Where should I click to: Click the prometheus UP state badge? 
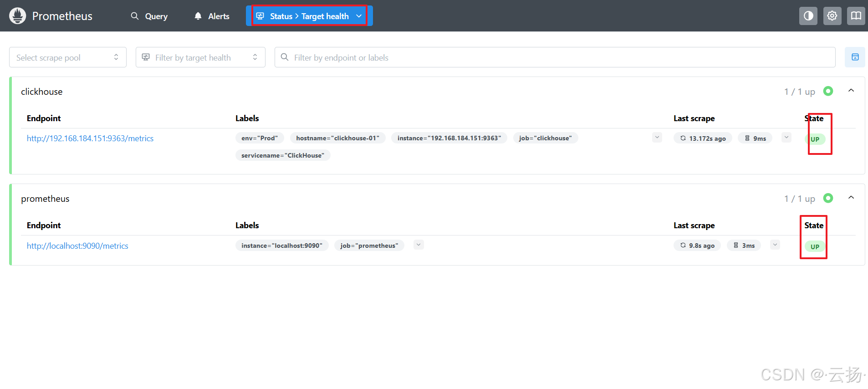pos(815,246)
